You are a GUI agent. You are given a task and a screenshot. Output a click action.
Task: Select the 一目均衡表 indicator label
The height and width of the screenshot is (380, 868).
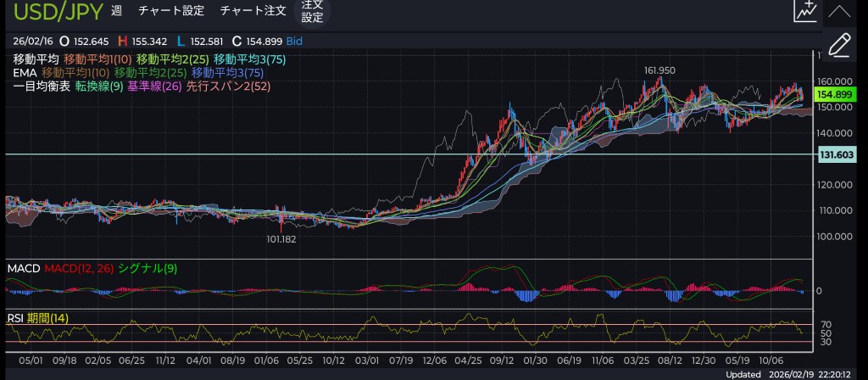(x=42, y=87)
